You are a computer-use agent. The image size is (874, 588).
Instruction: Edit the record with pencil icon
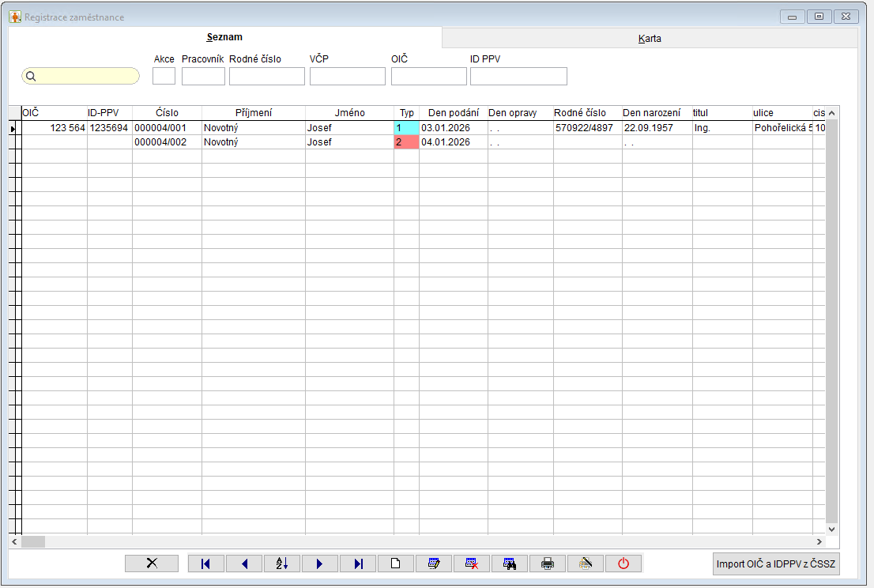point(434,563)
